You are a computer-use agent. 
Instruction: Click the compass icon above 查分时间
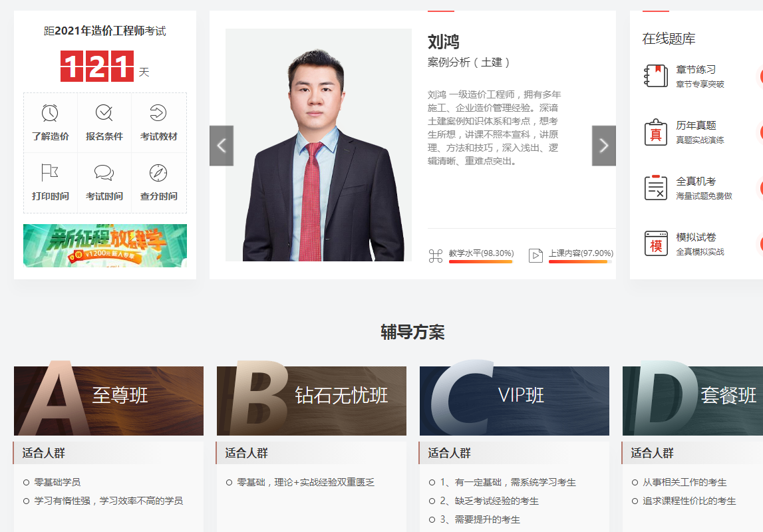158,173
